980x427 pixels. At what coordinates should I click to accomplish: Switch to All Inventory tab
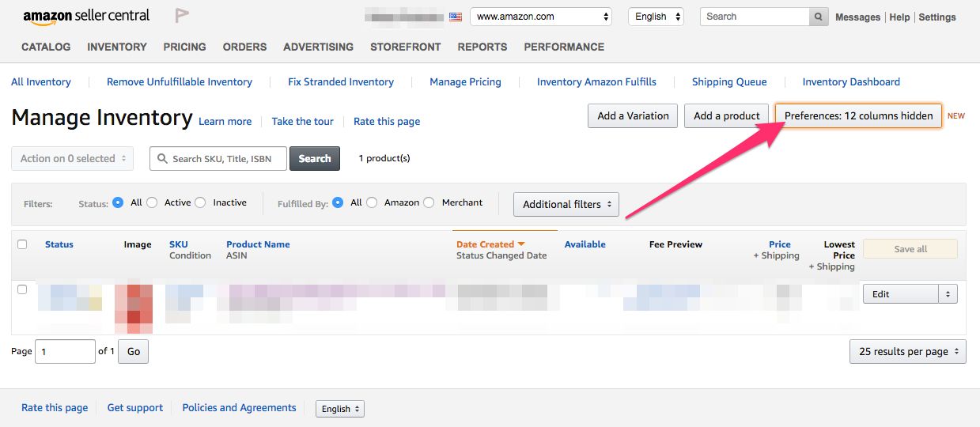(41, 81)
